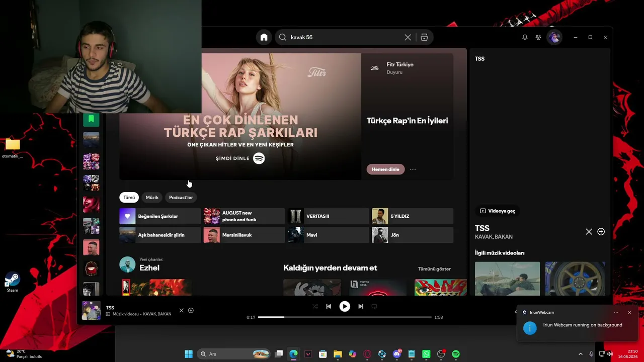Open the profile avatar menu
The height and width of the screenshot is (362, 644).
(x=554, y=37)
